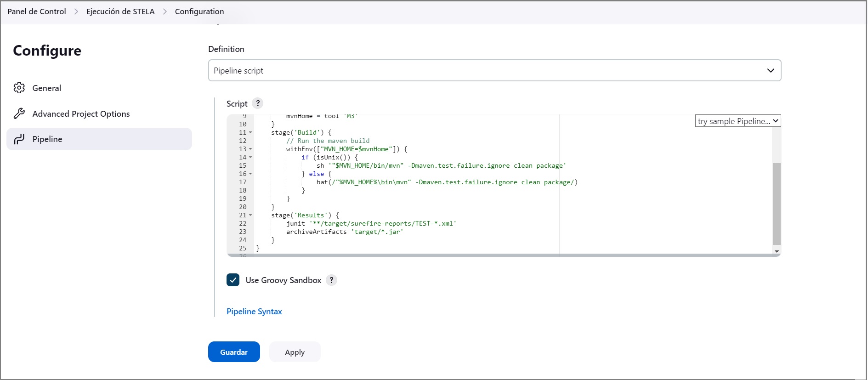Open Script help question mark

coord(258,103)
